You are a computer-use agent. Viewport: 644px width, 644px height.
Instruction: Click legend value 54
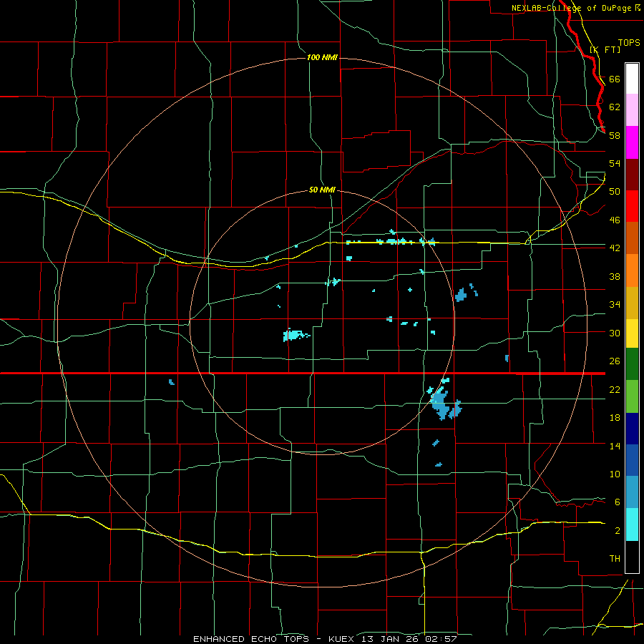[615, 163]
